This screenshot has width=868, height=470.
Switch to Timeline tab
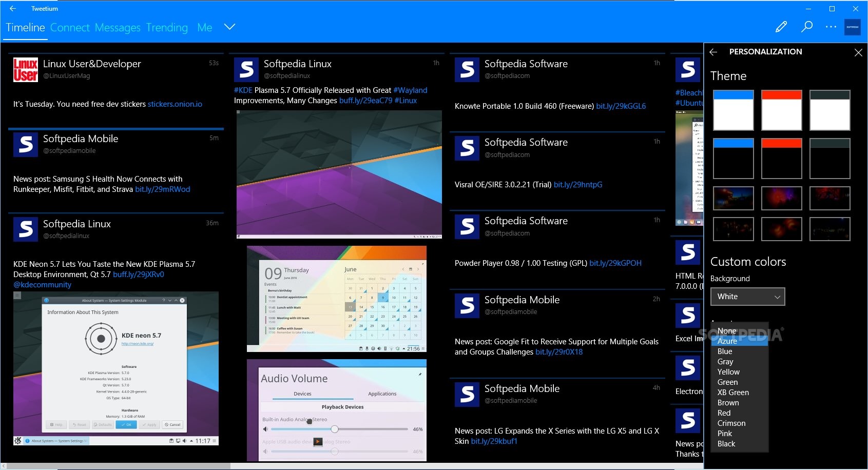click(25, 28)
